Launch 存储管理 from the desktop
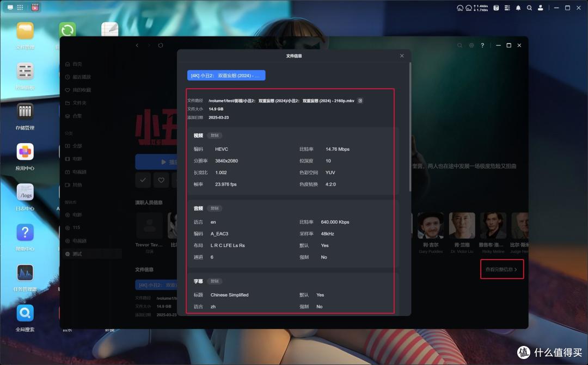Screen dimensions: 588x365 (x=25, y=112)
